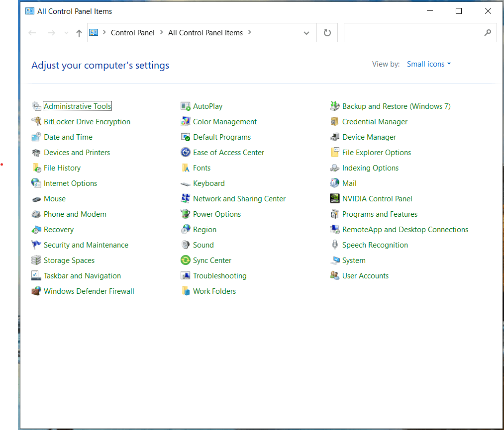The height and width of the screenshot is (430, 504).
Task: Go up one level with the Up arrow
Action: (x=79, y=33)
